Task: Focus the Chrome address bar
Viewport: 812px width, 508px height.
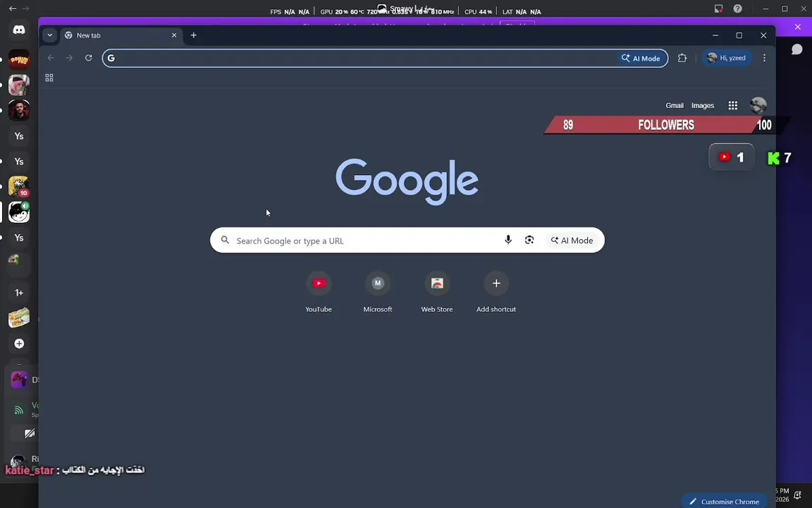Action: click(362, 58)
